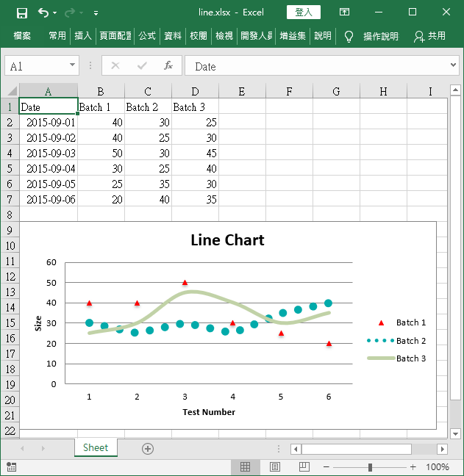Click the Test Number axis title

[209, 412]
